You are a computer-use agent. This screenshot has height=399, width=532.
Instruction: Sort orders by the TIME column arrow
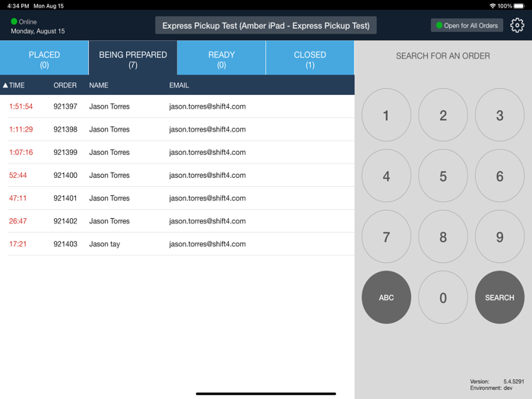click(x=5, y=85)
